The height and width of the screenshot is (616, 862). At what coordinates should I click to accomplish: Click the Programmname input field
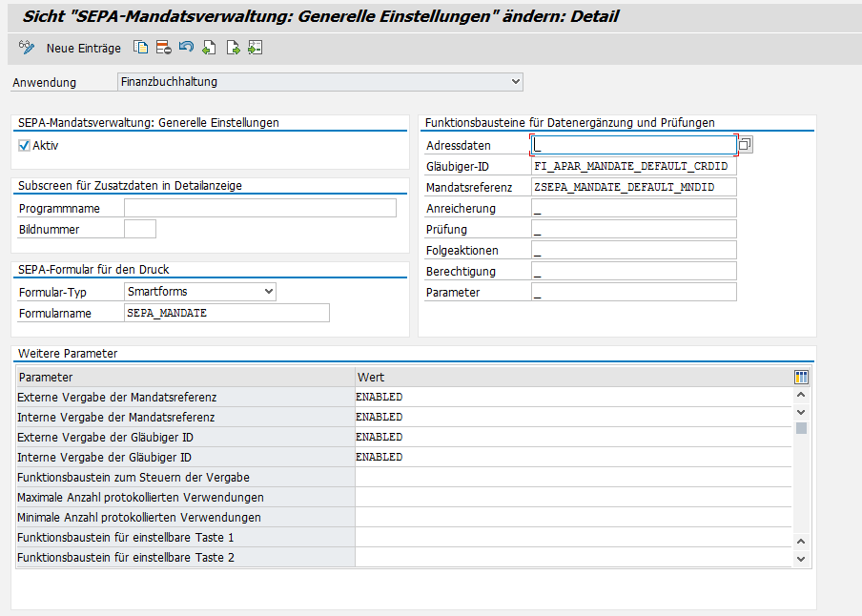(259, 208)
